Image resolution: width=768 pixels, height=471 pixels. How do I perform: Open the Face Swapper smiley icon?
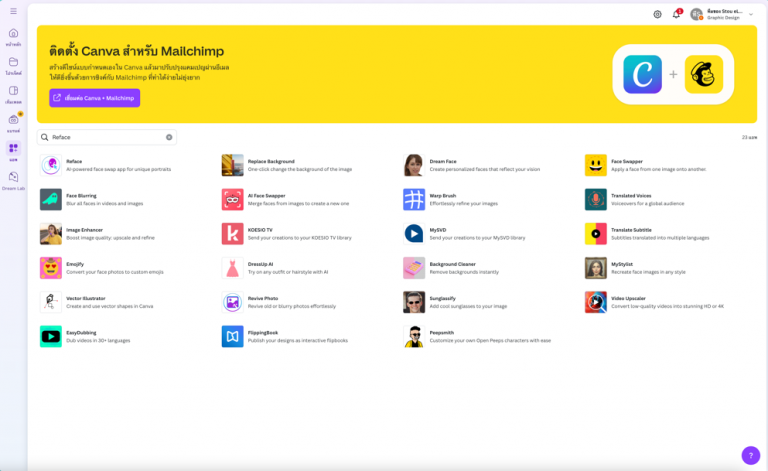tap(596, 165)
